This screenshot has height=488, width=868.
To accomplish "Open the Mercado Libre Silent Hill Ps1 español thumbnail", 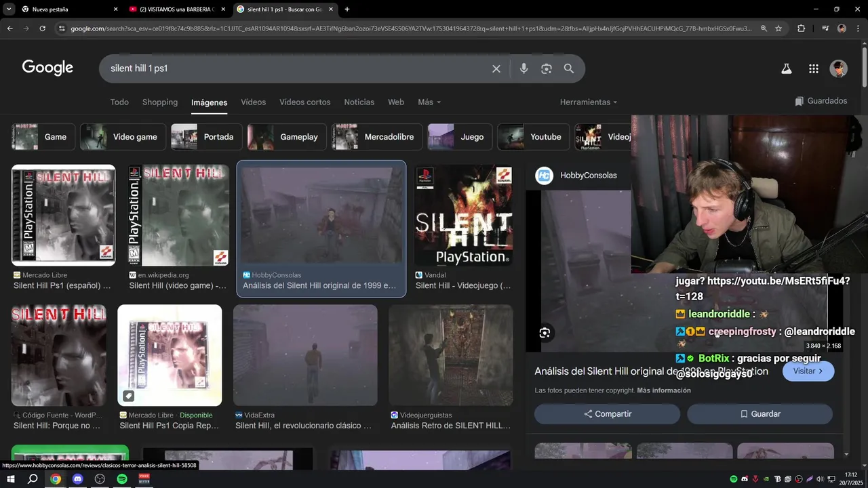I will tap(64, 216).
